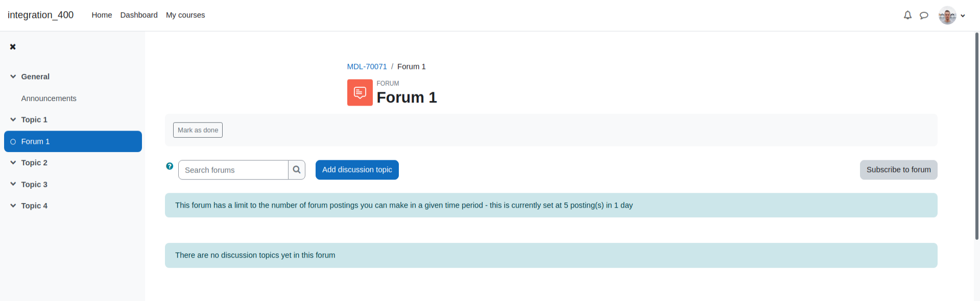
Task: Open General section link in sidebar
Action: pyautogui.click(x=35, y=77)
